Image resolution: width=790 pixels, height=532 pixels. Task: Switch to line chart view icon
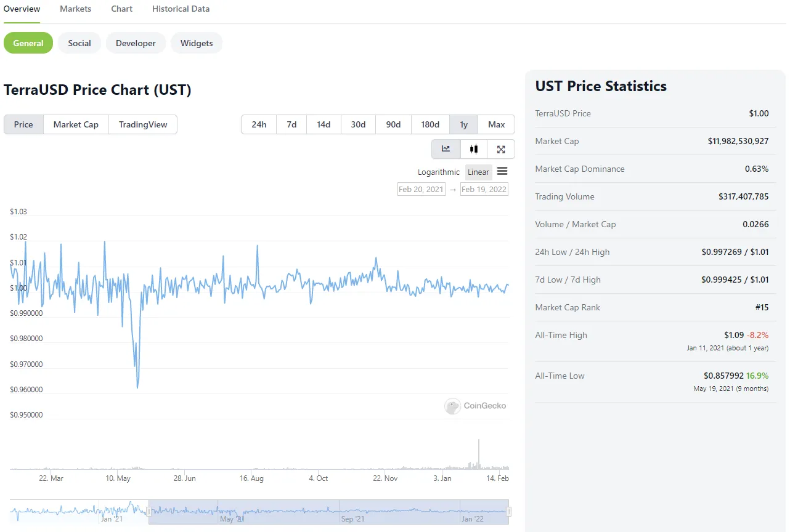pyautogui.click(x=446, y=149)
